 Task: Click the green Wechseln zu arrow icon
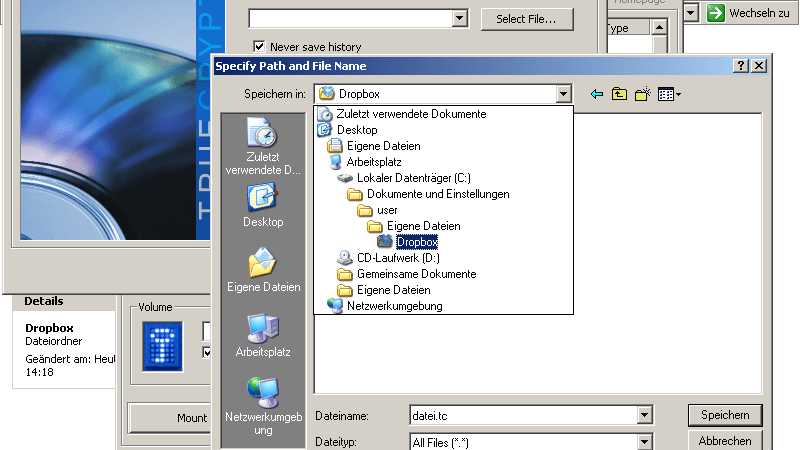coord(716,13)
